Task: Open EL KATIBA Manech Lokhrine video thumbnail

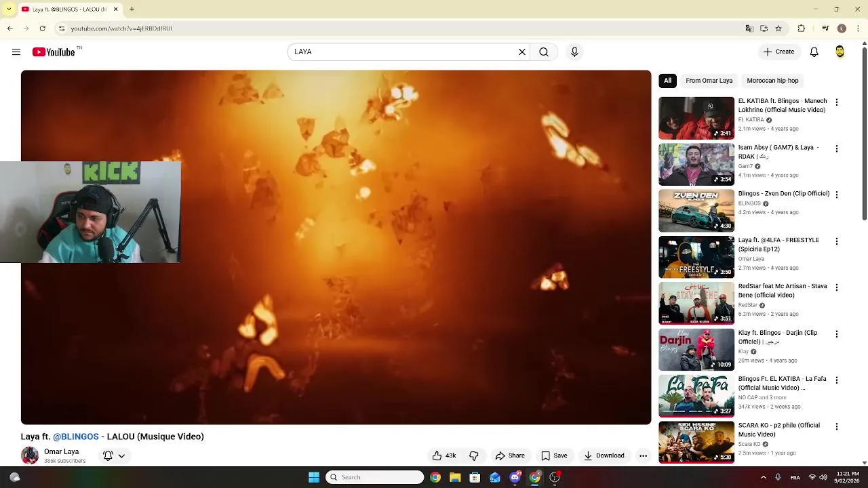Action: [x=696, y=118]
